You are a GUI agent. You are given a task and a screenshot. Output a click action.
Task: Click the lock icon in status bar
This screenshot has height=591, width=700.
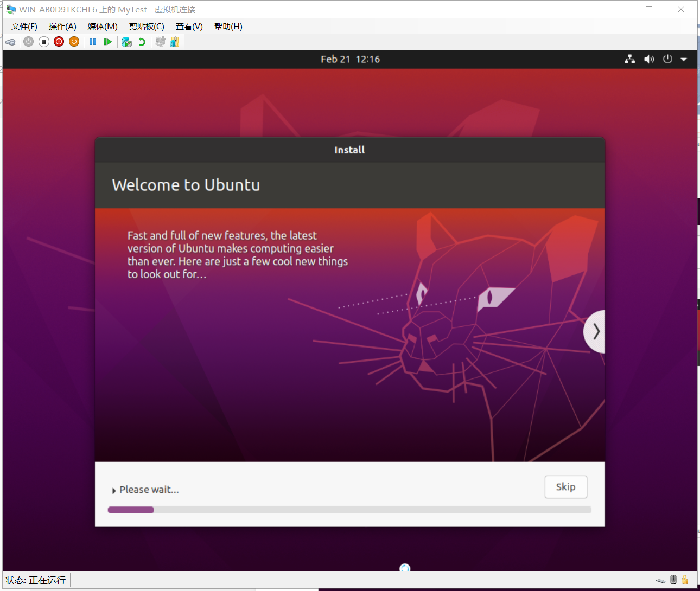coord(685,580)
